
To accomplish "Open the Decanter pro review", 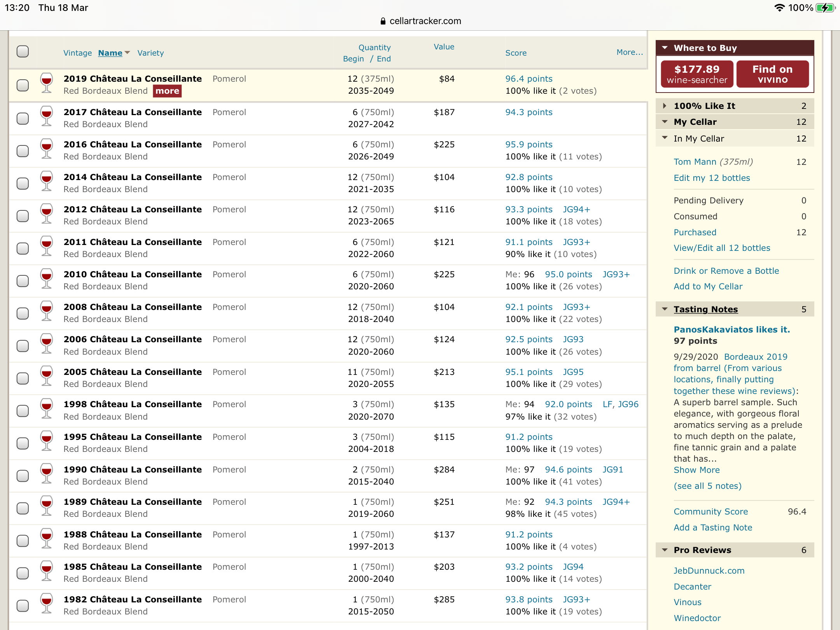I will click(x=692, y=586).
